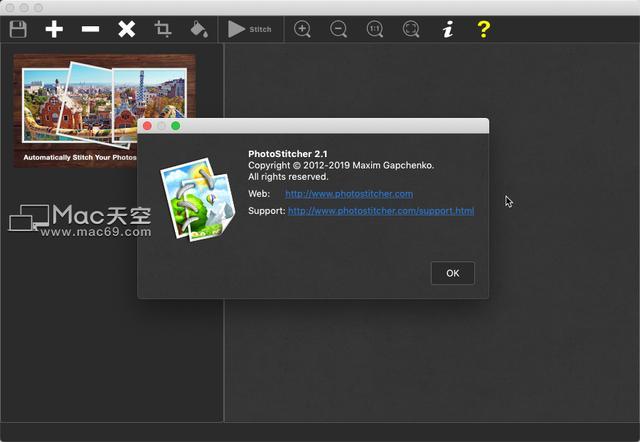
Task: Fit image to window zoom icon
Action: (x=411, y=29)
